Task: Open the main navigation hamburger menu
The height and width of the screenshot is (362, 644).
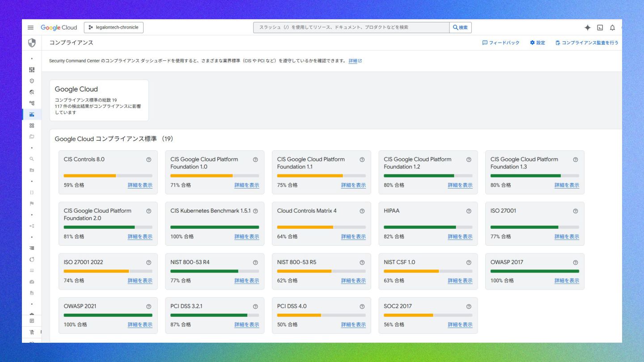Action: 30,27
